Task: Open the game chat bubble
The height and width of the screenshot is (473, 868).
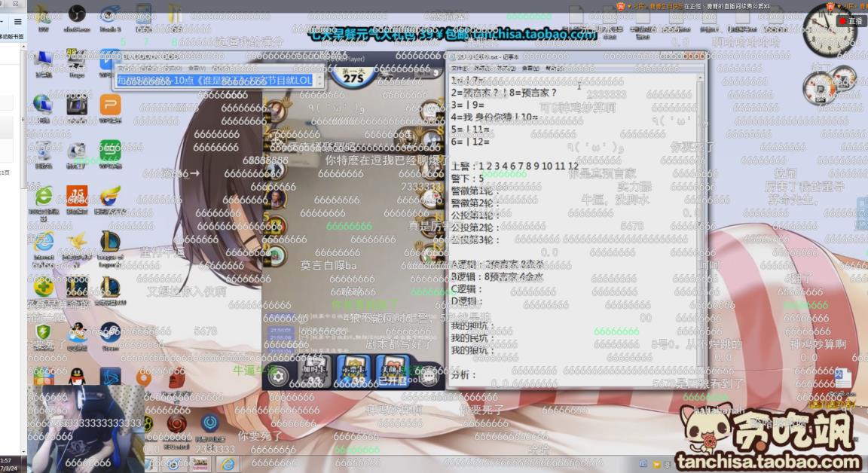Action: tap(429, 376)
